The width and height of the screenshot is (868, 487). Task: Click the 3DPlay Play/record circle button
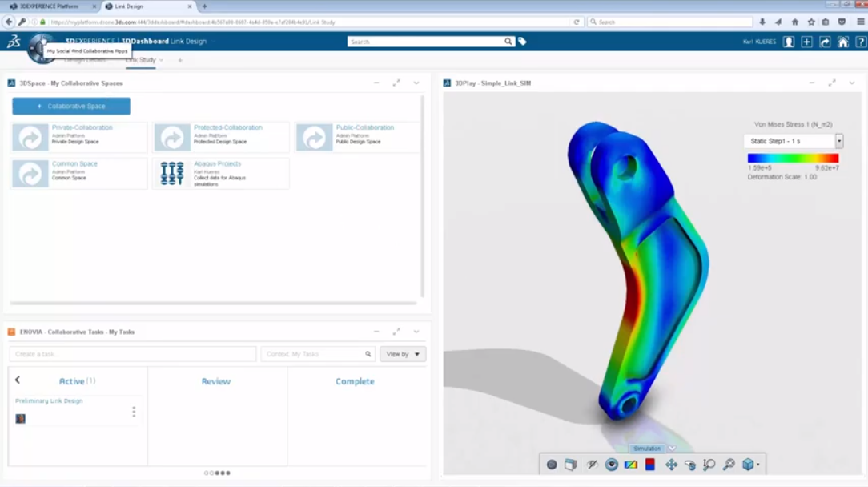click(x=552, y=465)
